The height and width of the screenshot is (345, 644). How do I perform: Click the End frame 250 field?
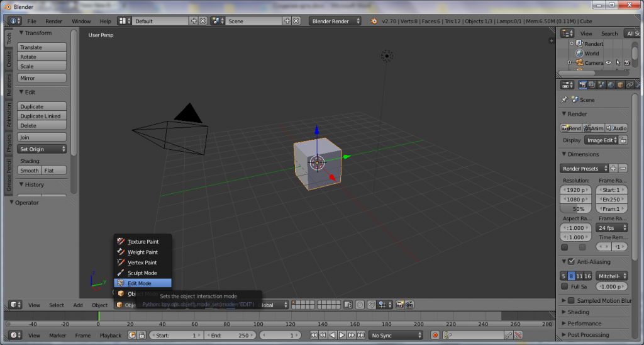point(230,336)
